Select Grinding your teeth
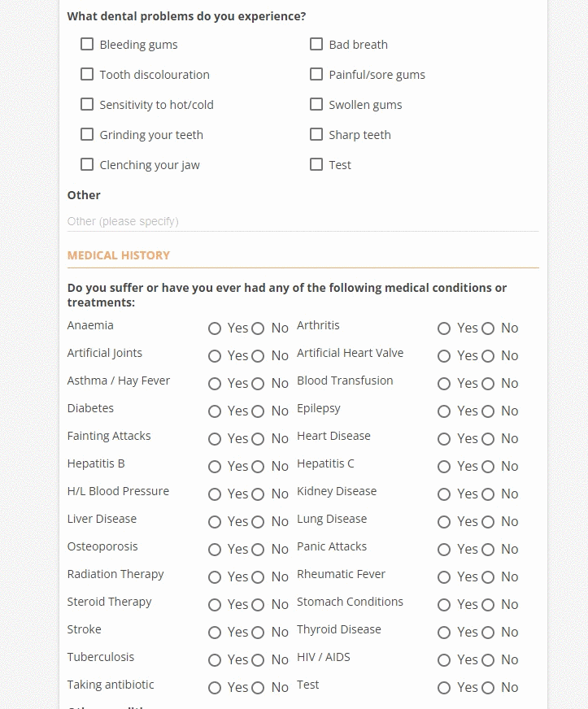The height and width of the screenshot is (709, 588). tap(87, 134)
